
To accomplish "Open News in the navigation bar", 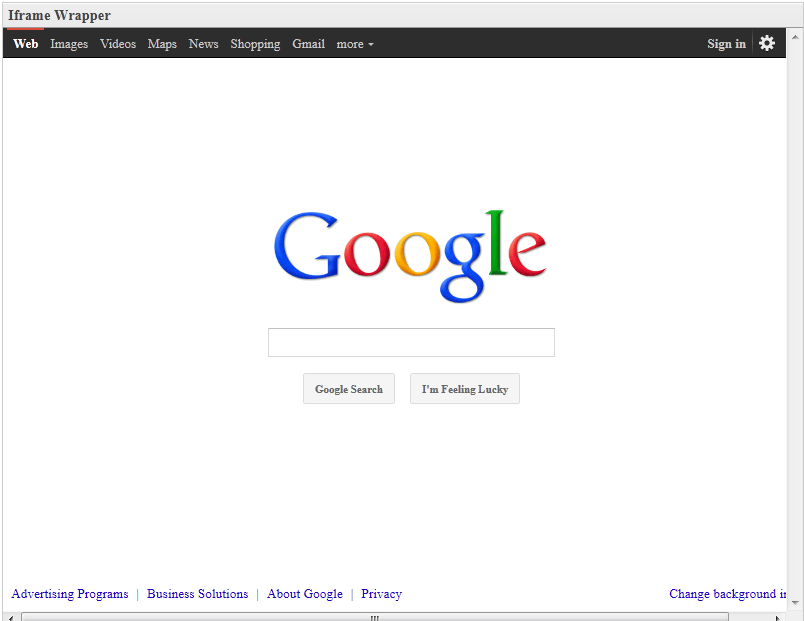I will (204, 44).
